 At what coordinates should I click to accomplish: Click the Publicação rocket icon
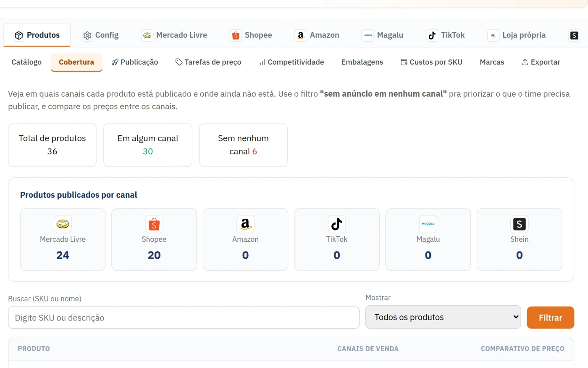click(115, 62)
